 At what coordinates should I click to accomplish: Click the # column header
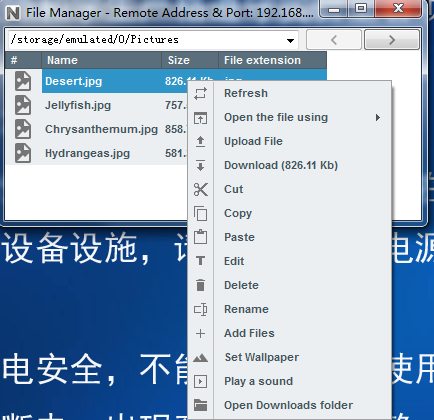23,60
